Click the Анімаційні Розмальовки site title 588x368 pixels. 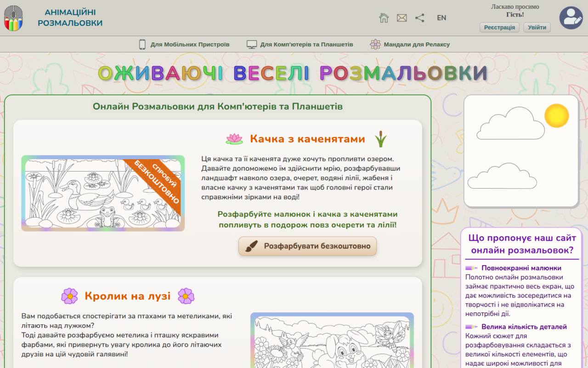(70, 18)
